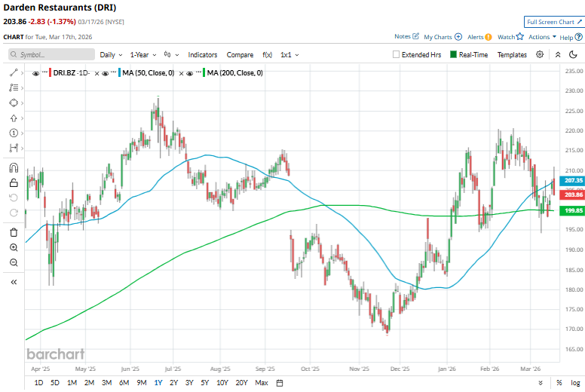This screenshot has width=585, height=392.
Task: Switch to dark mode moon icon
Action: pos(574,55)
